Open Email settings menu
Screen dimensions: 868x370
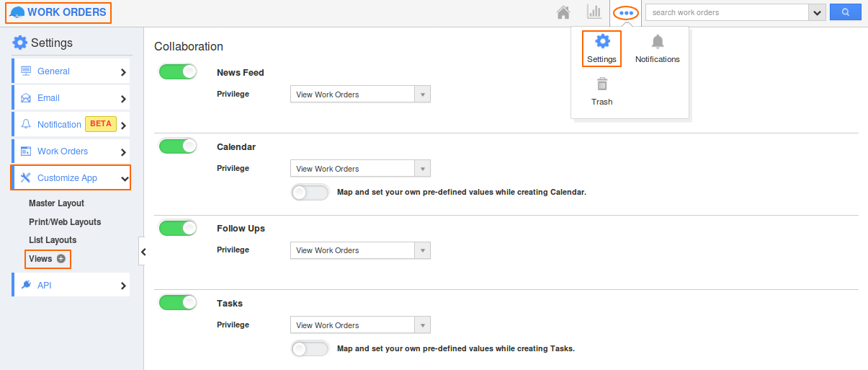click(71, 98)
